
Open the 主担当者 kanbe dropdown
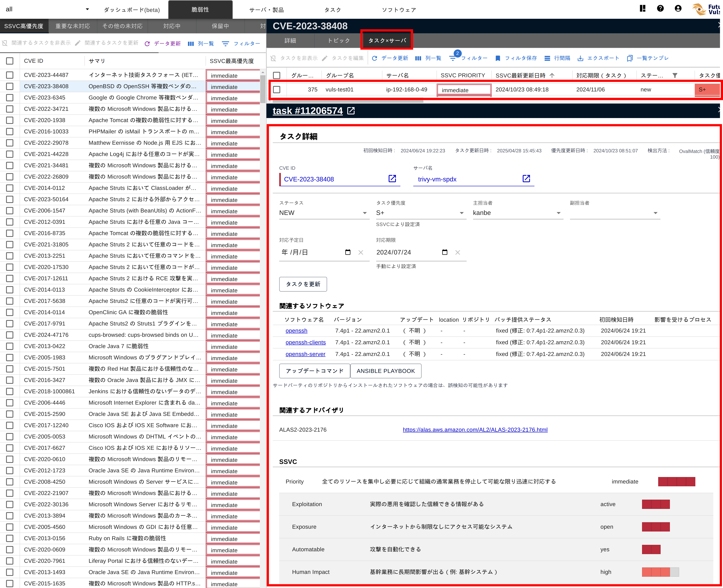tap(518, 213)
